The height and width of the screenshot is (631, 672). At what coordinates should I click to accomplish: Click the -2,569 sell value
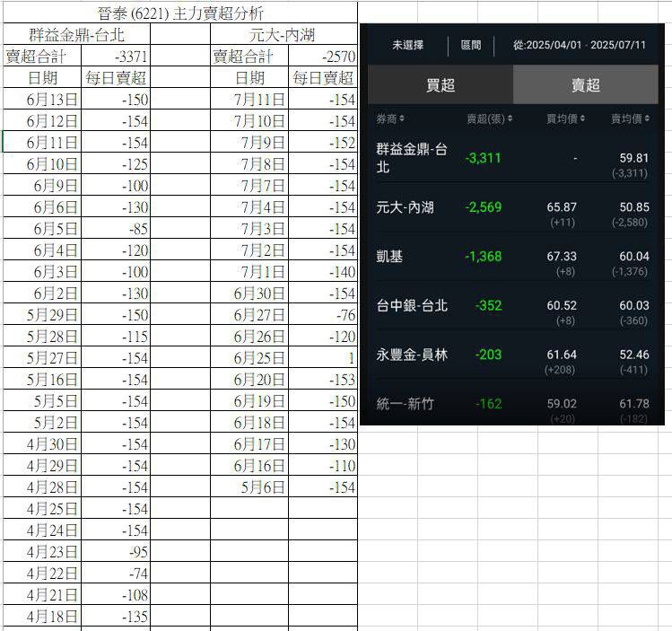[x=483, y=207]
